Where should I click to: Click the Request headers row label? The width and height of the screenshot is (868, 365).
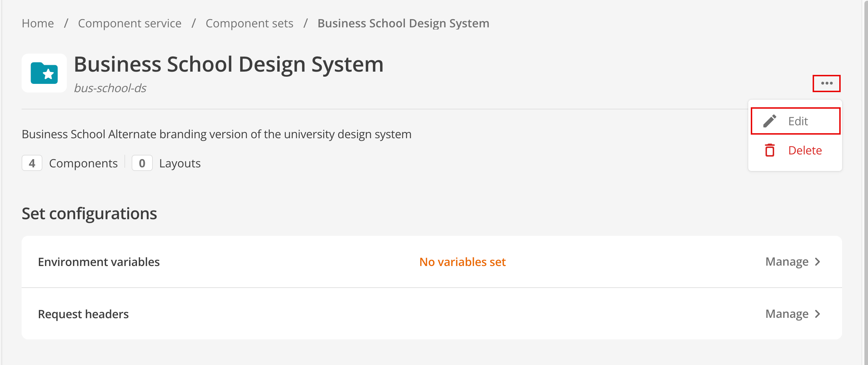coord(83,314)
